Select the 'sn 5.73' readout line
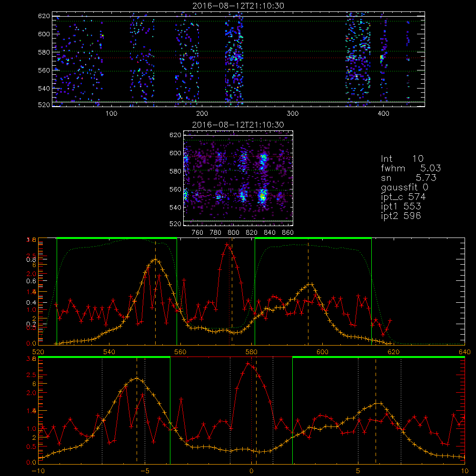 (408, 178)
